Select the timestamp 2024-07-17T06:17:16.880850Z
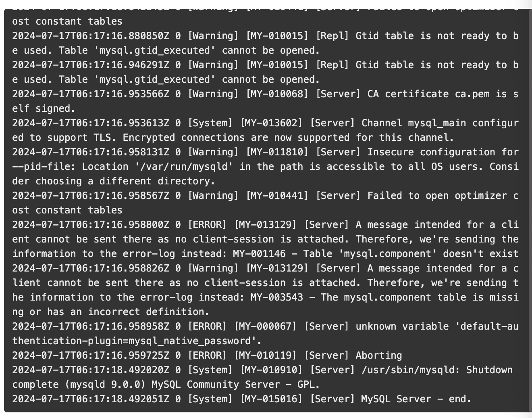Image resolution: width=532 pixels, height=418 pixels. pos(91,36)
